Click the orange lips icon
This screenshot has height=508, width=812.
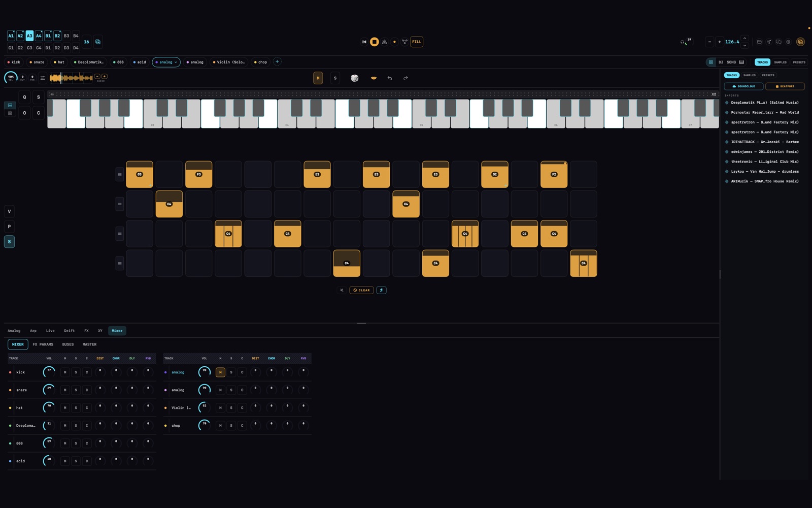374,78
